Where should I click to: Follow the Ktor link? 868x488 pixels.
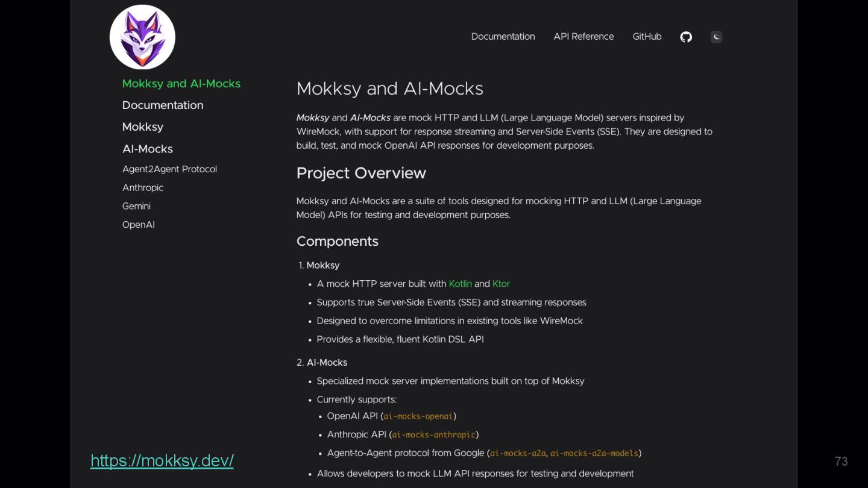[501, 284]
